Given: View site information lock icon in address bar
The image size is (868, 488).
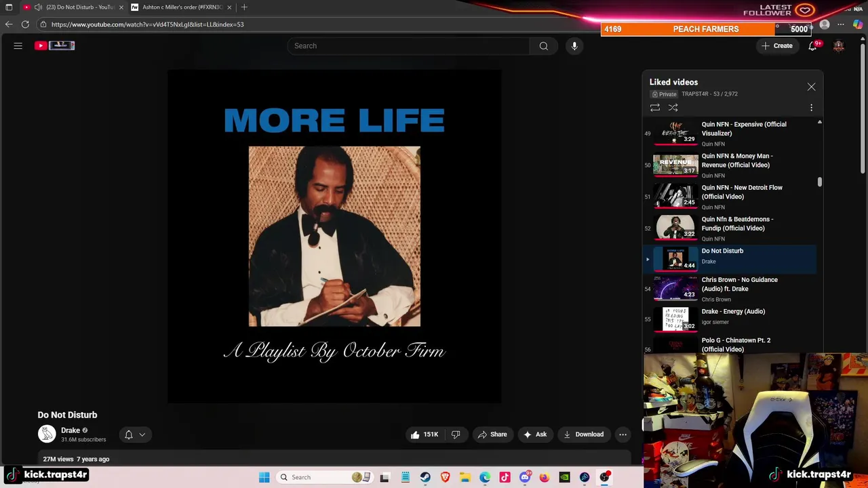Looking at the screenshot, I should point(43,24).
